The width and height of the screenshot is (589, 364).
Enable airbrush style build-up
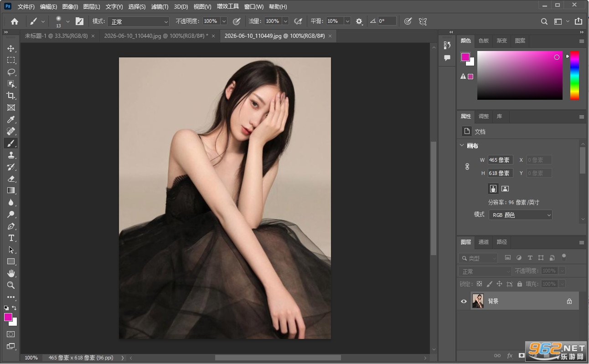click(298, 21)
